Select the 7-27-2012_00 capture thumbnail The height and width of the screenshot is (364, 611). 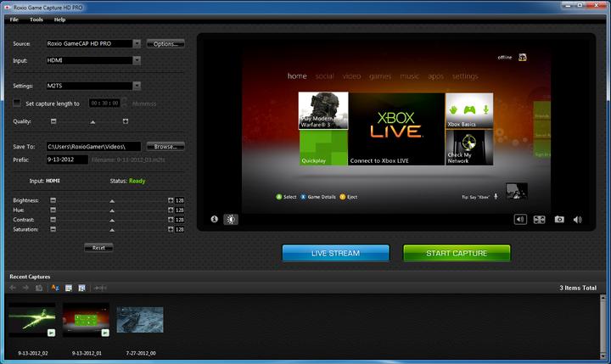coord(140,320)
